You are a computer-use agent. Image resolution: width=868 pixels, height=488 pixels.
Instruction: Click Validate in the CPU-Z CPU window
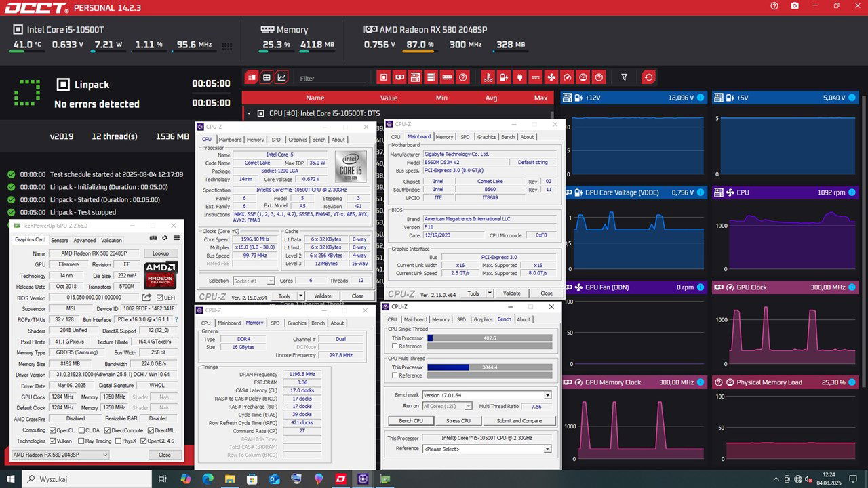coord(323,296)
